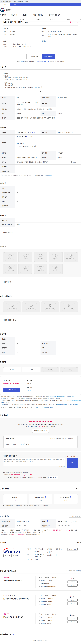Open the 대기업 공장 보안원 모집 posting
The height and width of the screenshot is (644, 81).
pyautogui.click(x=16, y=599)
